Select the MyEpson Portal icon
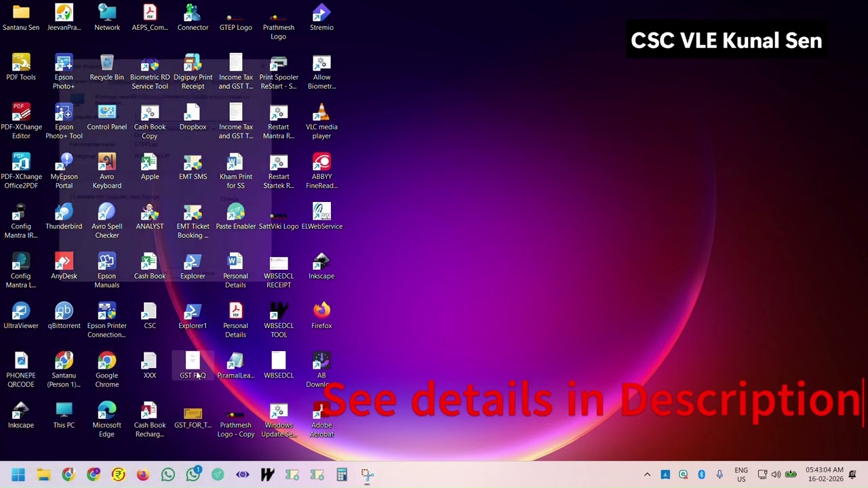Viewport: 868px width, 488px height. [x=64, y=171]
